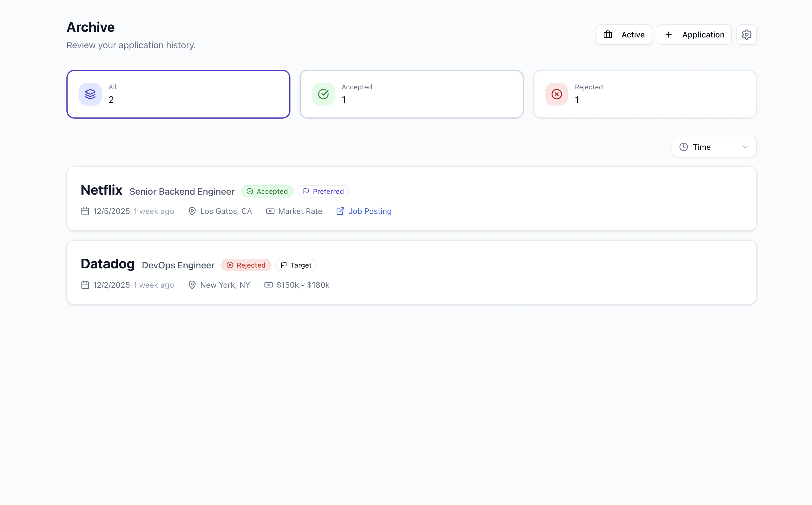Switch to the Active view
812x505 pixels.
(x=623, y=34)
